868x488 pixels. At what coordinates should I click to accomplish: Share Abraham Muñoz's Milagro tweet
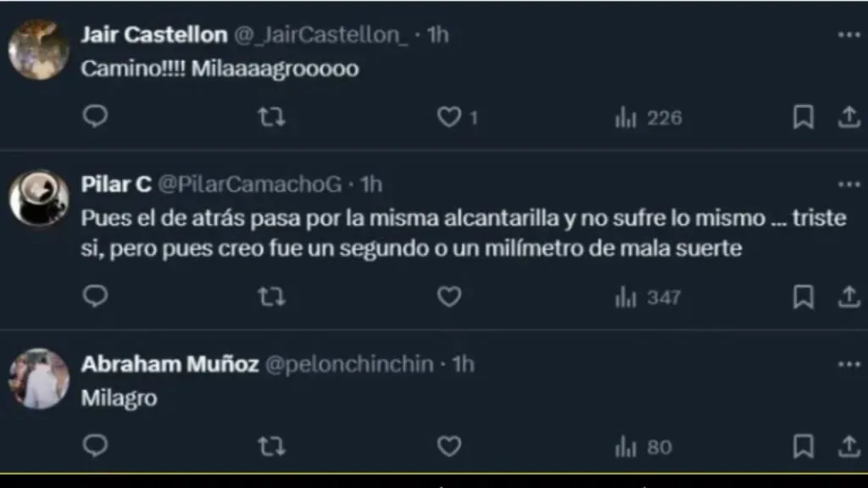(849, 446)
